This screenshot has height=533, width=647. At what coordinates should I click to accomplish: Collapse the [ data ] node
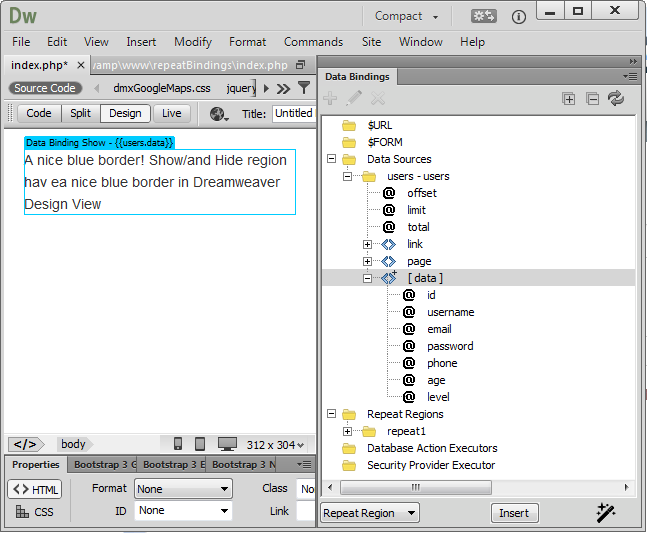[367, 278]
